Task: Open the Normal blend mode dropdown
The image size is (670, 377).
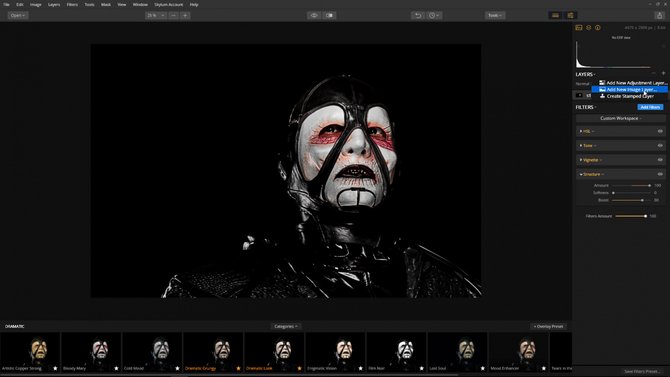Action: click(x=583, y=84)
